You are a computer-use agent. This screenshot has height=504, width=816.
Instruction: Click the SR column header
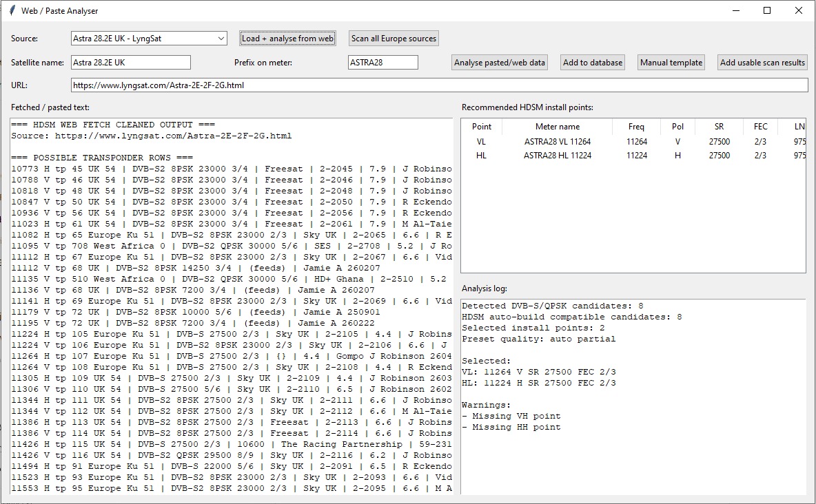click(x=720, y=127)
